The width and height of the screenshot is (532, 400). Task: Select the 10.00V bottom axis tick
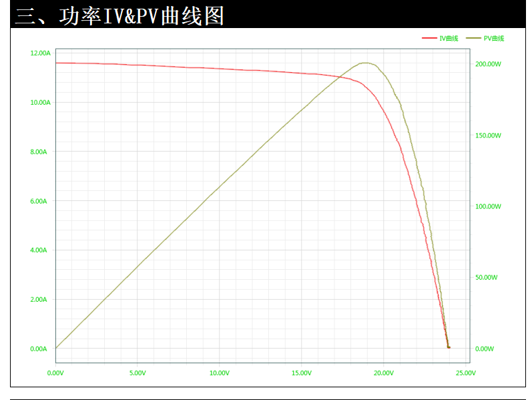(220, 373)
